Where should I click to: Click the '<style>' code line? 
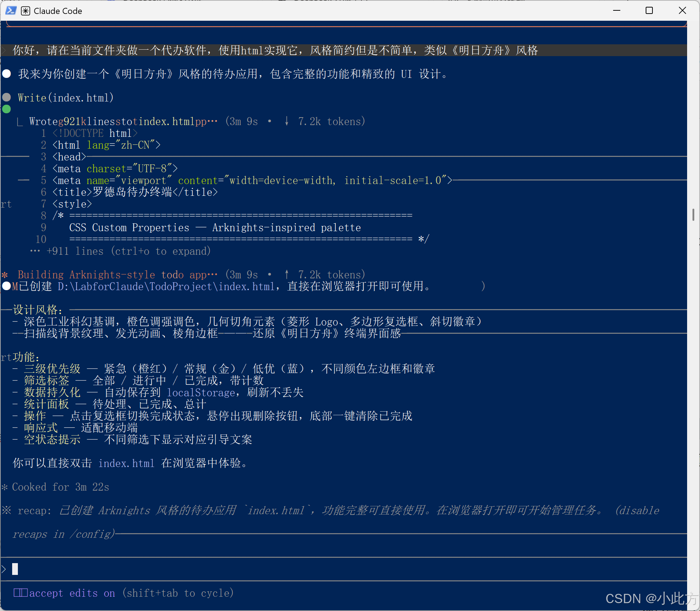(x=72, y=204)
